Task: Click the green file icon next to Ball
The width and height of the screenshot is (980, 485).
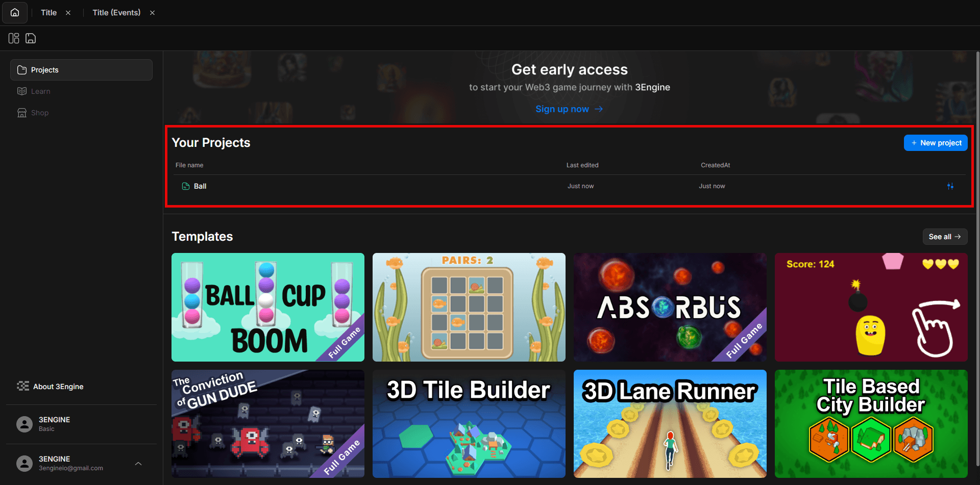Action: coord(185,186)
